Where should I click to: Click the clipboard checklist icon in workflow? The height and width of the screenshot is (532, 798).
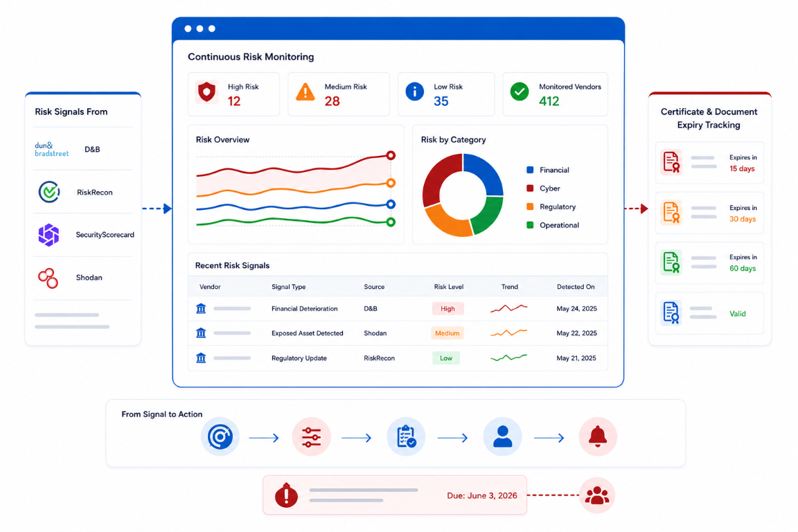click(x=406, y=437)
